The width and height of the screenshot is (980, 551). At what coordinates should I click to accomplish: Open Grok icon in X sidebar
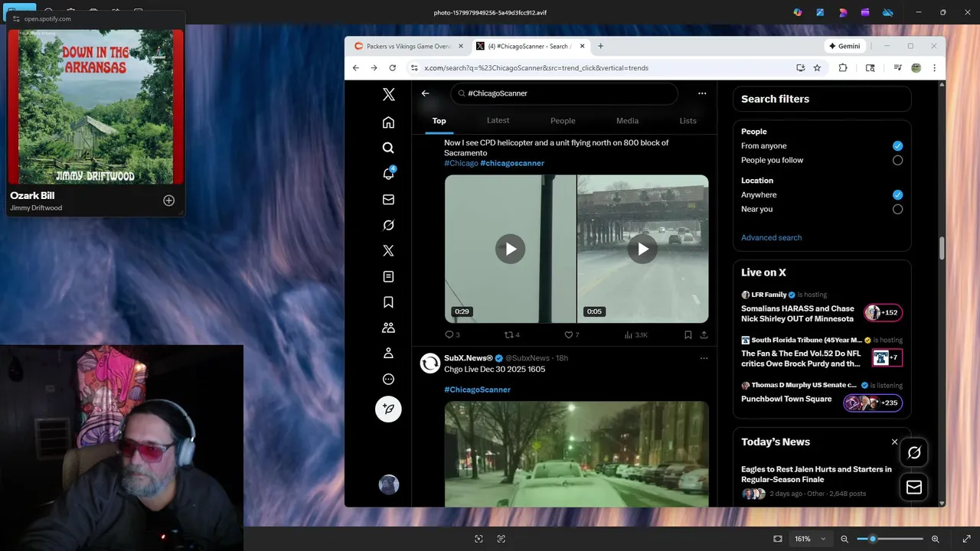point(388,225)
